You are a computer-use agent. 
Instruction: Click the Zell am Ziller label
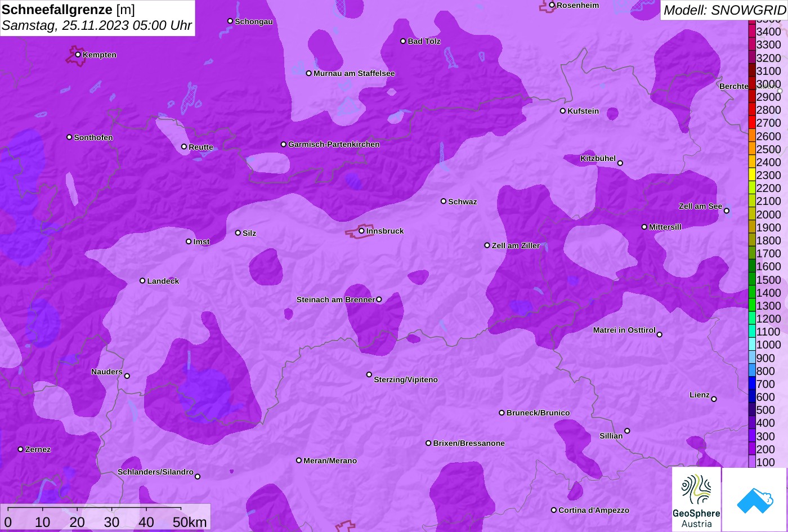tap(516, 245)
